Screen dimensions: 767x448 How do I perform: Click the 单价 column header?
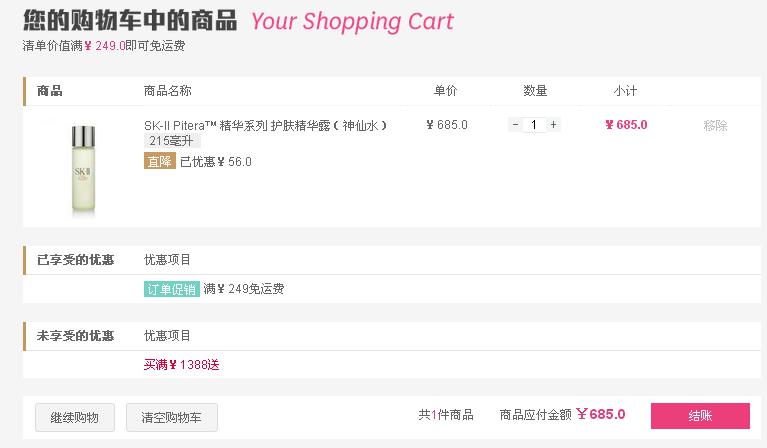pos(445,90)
